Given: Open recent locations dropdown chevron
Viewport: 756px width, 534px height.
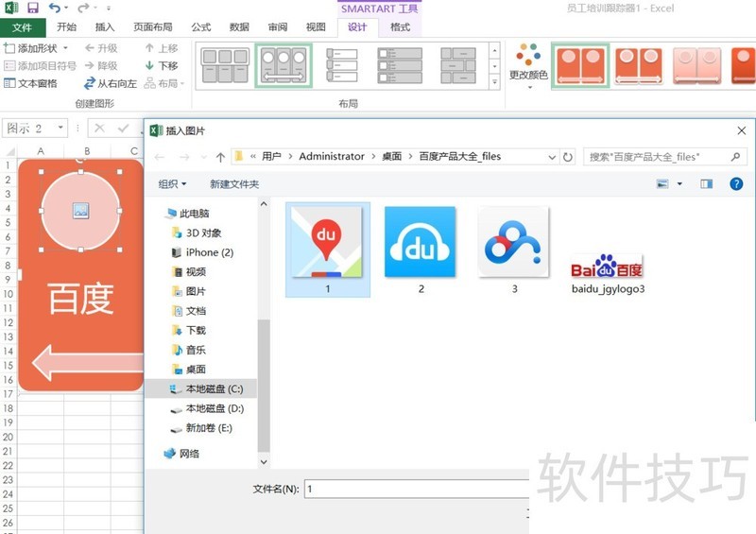Looking at the screenshot, I should pyautogui.click(x=204, y=157).
